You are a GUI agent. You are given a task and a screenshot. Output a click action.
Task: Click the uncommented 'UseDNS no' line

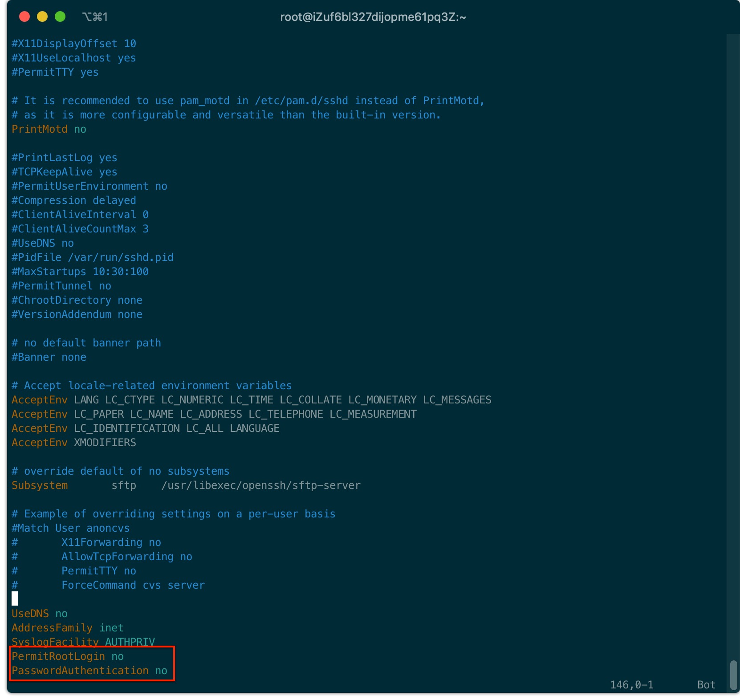40,614
